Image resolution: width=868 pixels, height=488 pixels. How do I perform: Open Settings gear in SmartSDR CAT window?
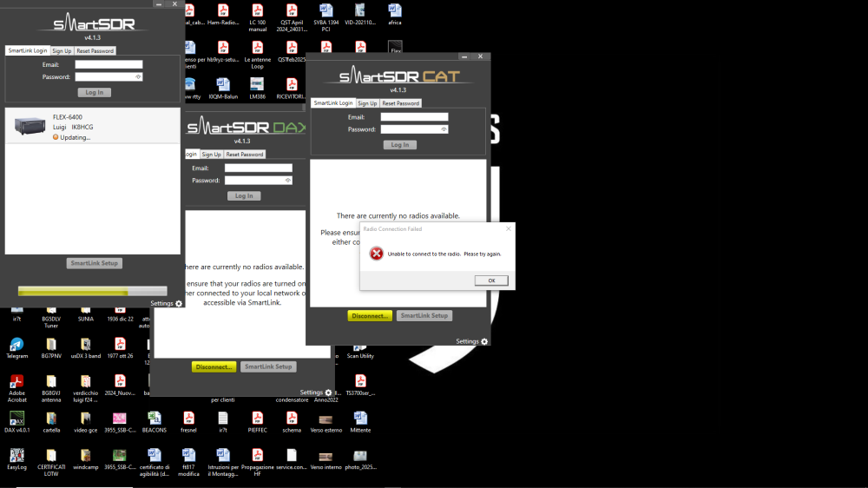(x=484, y=342)
